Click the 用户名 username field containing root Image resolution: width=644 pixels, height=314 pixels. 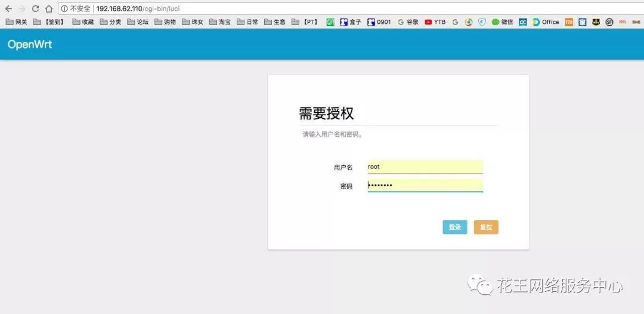tap(425, 167)
